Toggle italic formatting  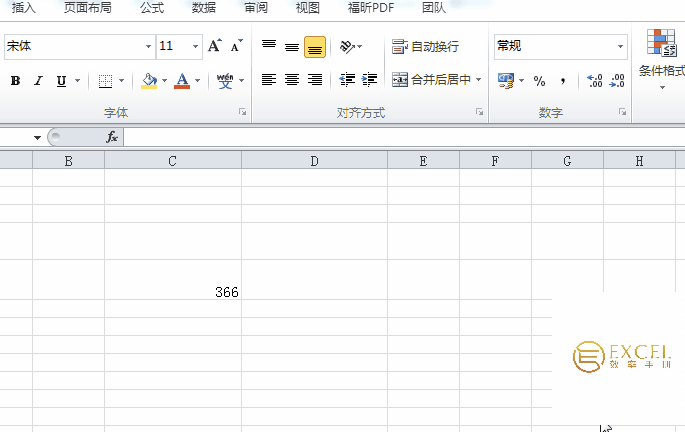[38, 81]
